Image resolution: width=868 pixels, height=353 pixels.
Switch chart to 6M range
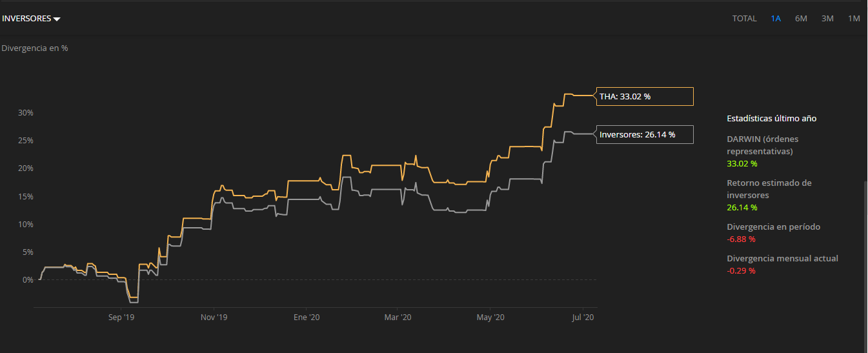tap(801, 19)
